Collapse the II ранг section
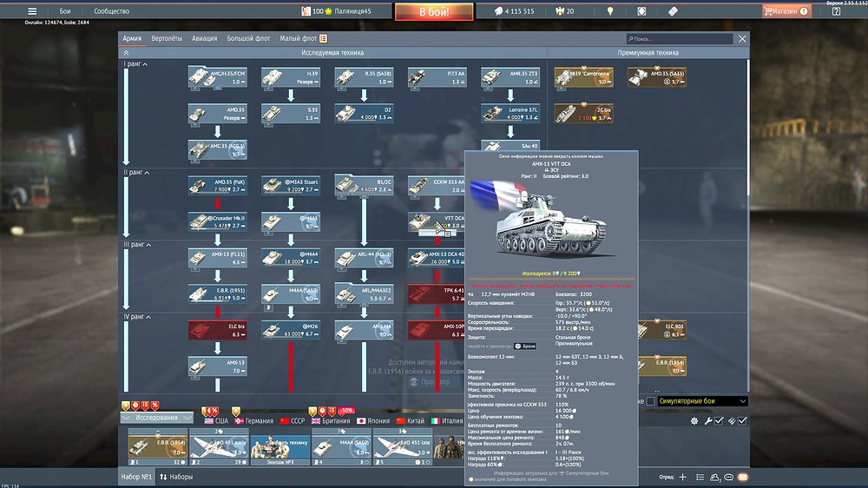 (136, 172)
